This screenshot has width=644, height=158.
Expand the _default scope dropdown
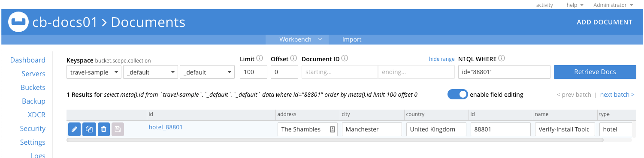pos(151,72)
